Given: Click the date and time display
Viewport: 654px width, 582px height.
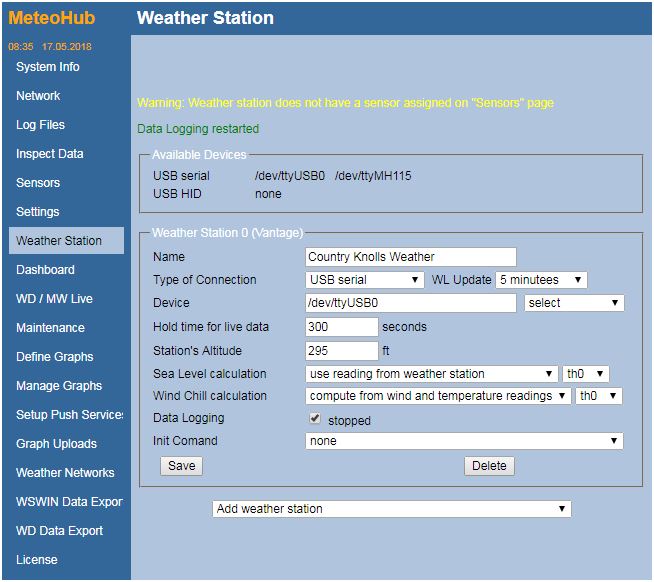Looking at the screenshot, I should tap(50, 46).
